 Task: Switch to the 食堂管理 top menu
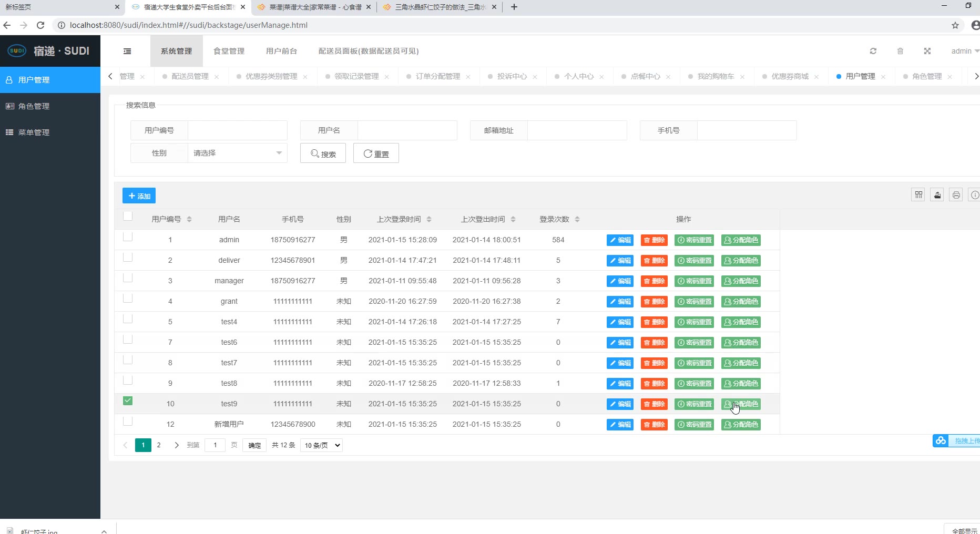click(x=229, y=51)
